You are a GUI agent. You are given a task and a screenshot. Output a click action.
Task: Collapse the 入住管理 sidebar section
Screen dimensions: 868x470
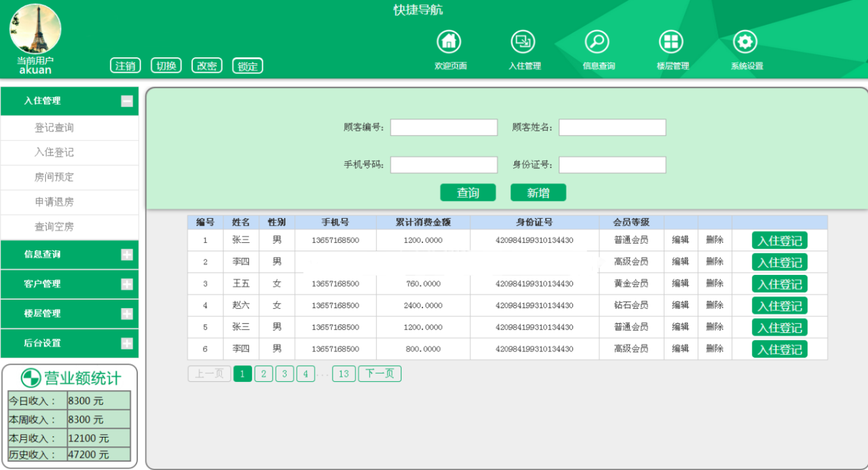click(126, 101)
